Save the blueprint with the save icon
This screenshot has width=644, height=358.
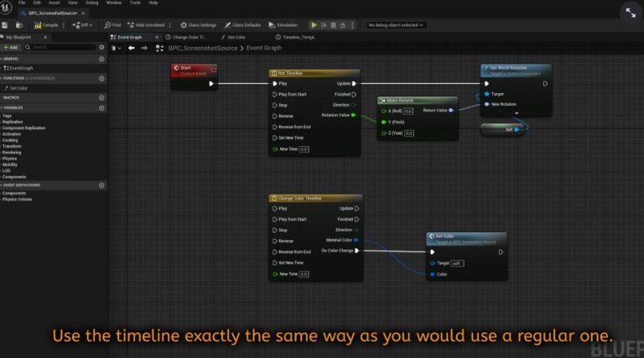pyautogui.click(x=4, y=25)
